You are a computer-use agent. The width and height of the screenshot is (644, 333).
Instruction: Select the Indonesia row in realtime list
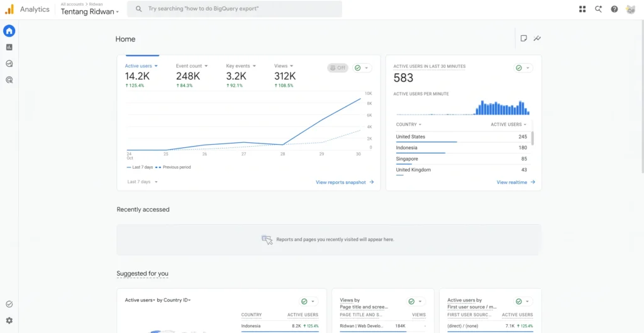click(461, 148)
